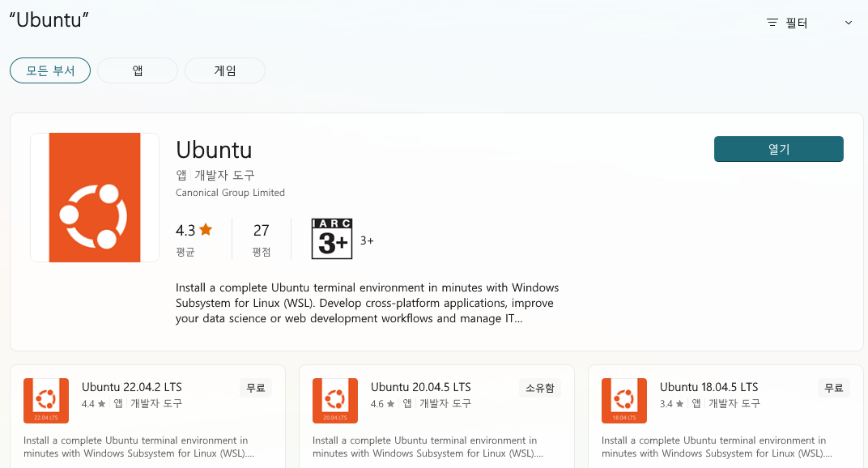
Task: Expand the 필터 dropdown chevron
Action: pos(848,23)
